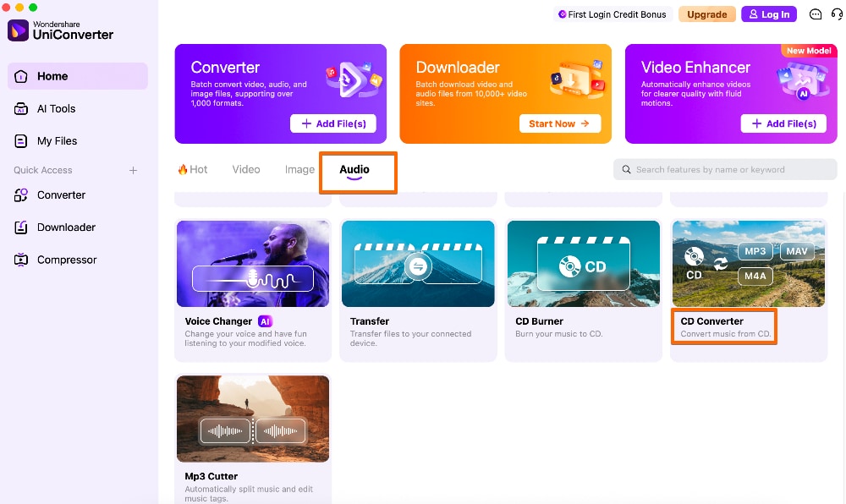Click the Log In button

769,14
